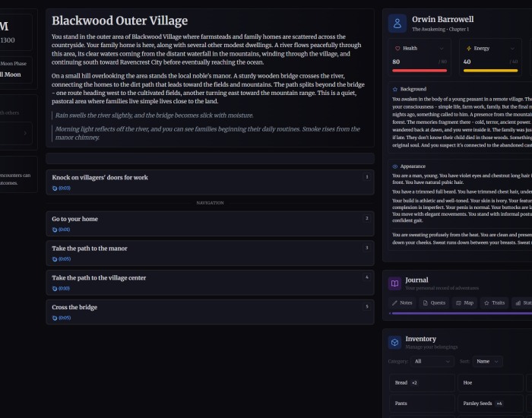Screen dimensions: 532x418
Task: Open the Quests journal tab
Action: point(434,302)
